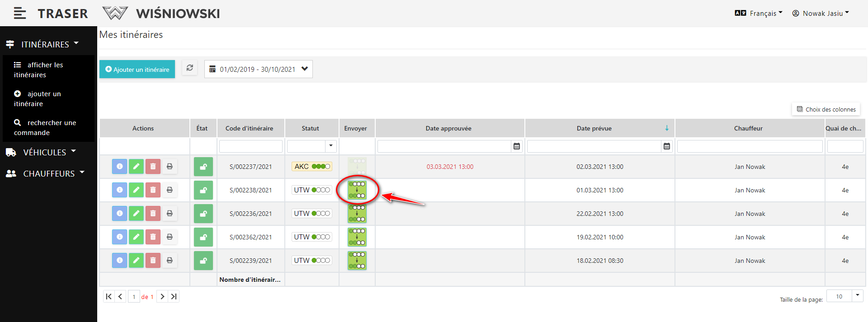This screenshot has width=868, height=322.
Task: Open calendar icon in Date approuvée filter
Action: pyautogui.click(x=517, y=146)
